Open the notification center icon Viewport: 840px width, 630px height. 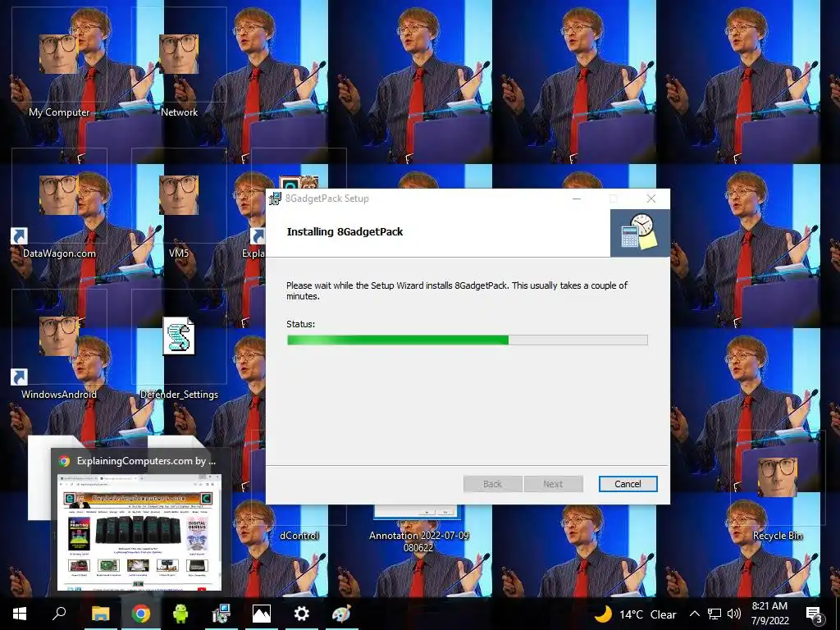click(x=814, y=614)
